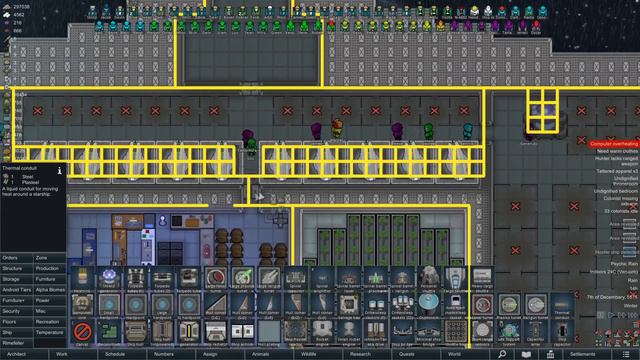Screen dimensions: 640x360
Task: Open the Android Tiers category
Action: click(x=17, y=290)
